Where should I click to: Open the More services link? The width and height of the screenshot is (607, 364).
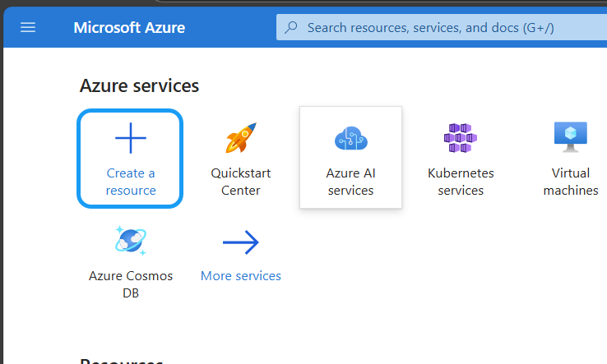[x=241, y=276]
